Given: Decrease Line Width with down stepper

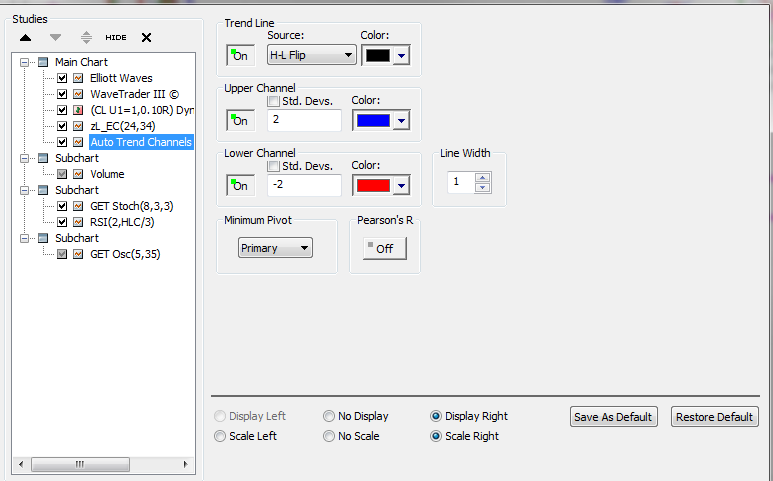Looking at the screenshot, I should [483, 187].
